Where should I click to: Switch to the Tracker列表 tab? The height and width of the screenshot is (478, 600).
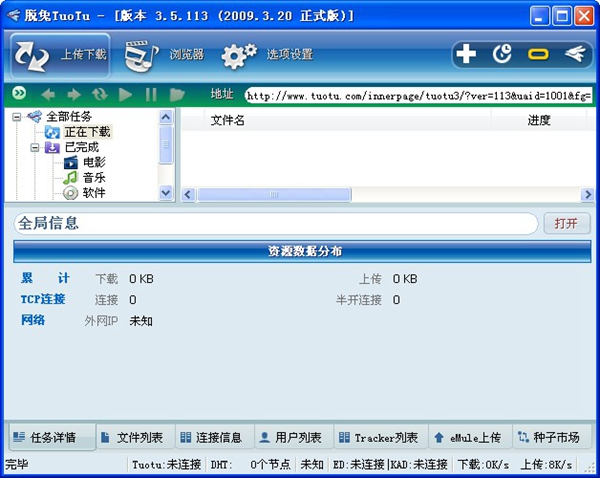pos(378,437)
